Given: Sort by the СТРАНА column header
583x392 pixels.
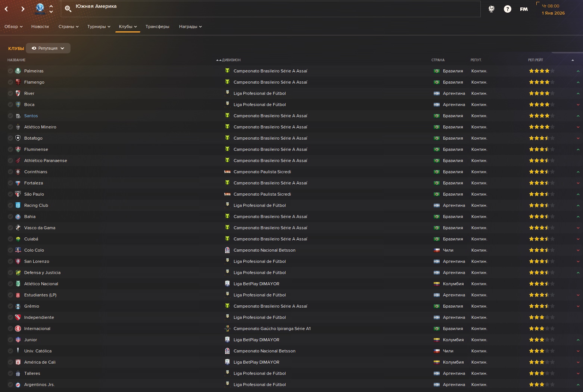Looking at the screenshot, I should pyautogui.click(x=438, y=60).
